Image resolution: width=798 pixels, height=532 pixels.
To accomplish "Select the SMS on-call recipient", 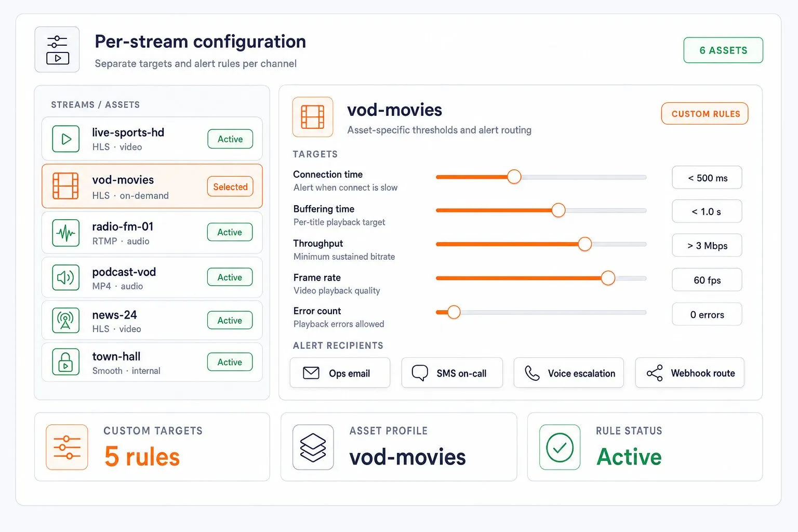I will (x=452, y=373).
